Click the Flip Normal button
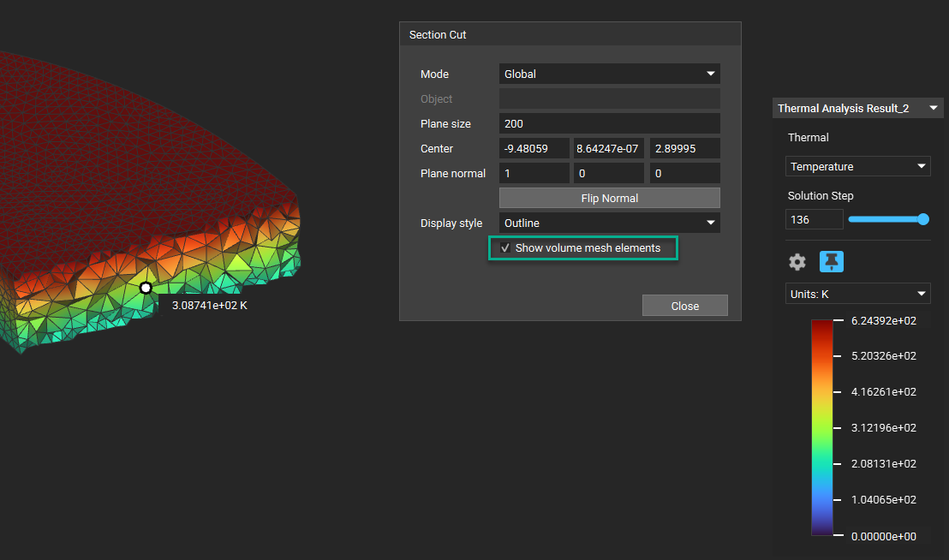949x560 pixels. (610, 199)
